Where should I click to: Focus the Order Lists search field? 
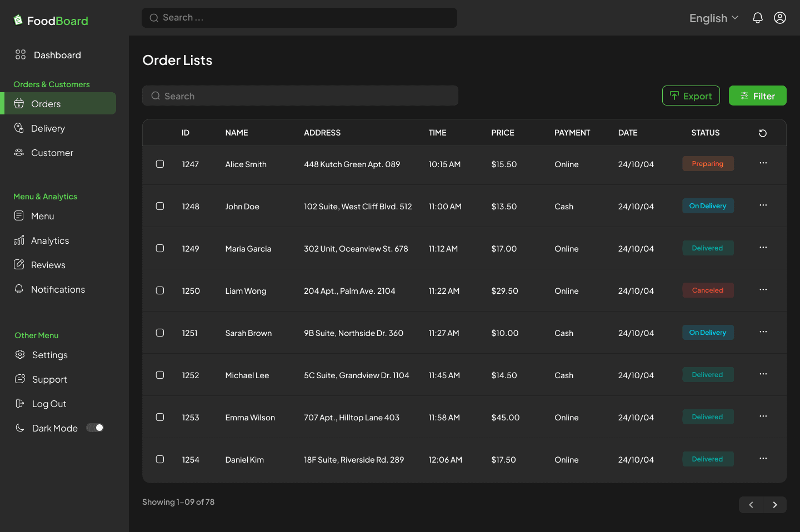click(300, 96)
